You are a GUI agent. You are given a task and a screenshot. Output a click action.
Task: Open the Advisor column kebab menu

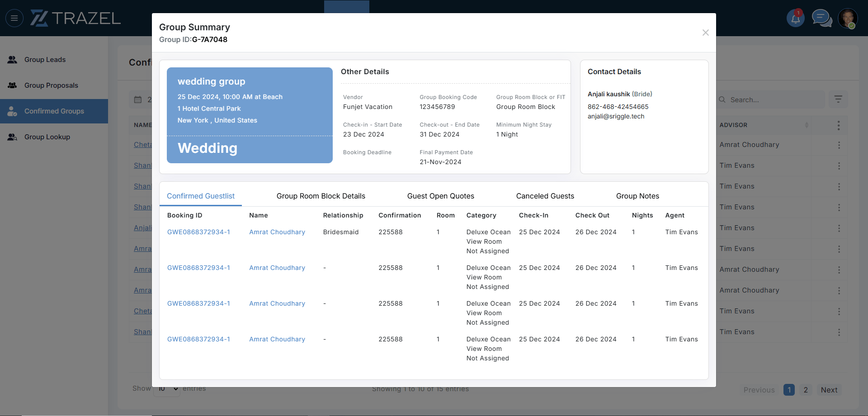(839, 125)
